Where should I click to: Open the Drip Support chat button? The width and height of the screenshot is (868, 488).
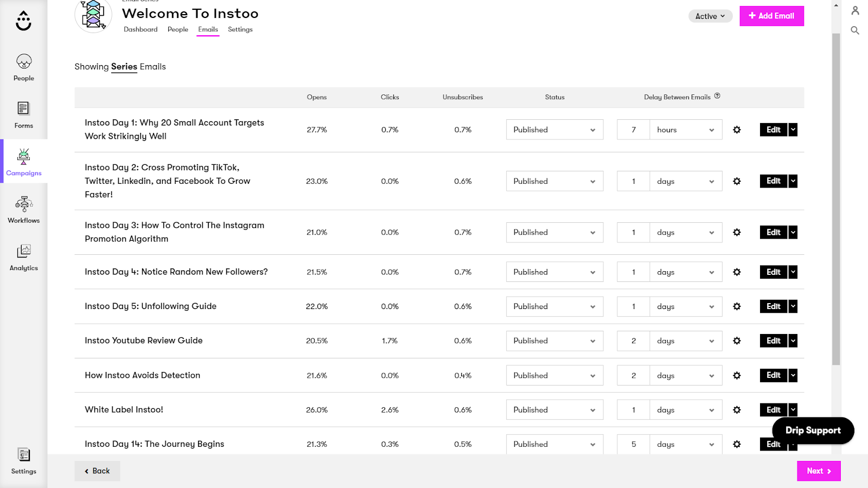(x=813, y=431)
